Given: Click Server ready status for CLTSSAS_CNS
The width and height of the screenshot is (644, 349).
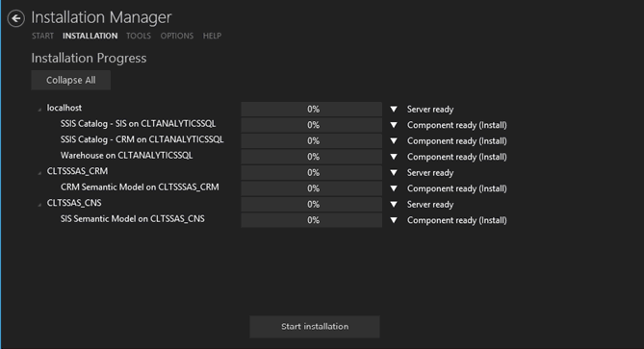Looking at the screenshot, I should [x=430, y=205].
